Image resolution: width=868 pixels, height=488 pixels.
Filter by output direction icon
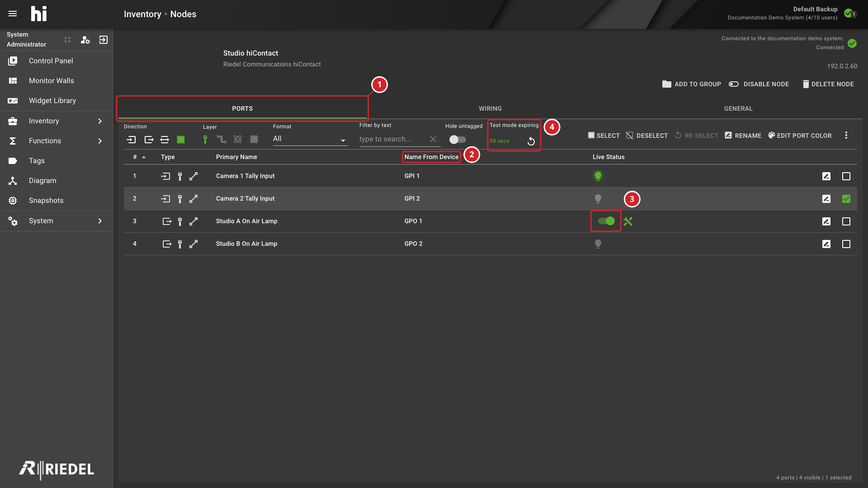[x=149, y=140]
